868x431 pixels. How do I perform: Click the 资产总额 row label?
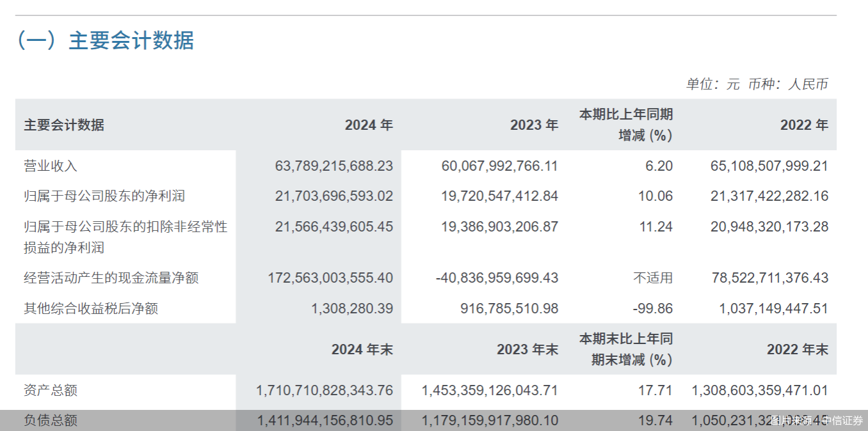click(x=51, y=390)
